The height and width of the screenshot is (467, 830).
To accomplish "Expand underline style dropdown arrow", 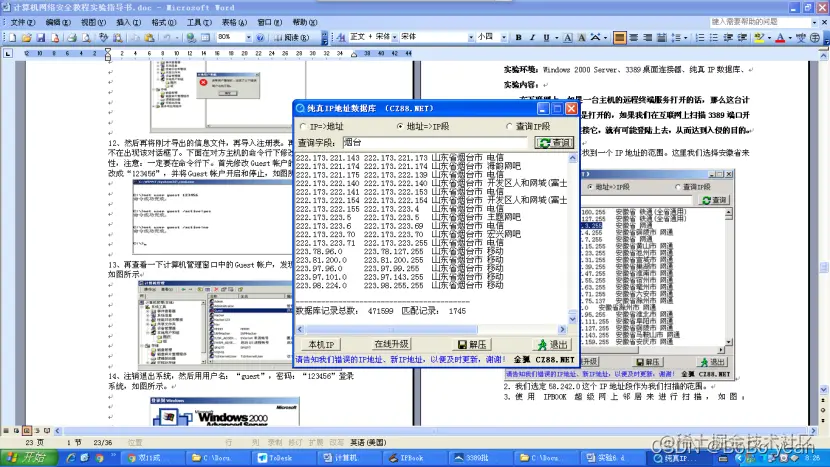I will tap(556, 38).
